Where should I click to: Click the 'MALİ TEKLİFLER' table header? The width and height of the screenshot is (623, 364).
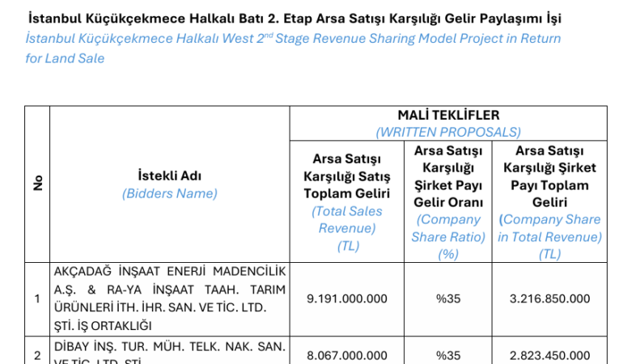pyautogui.click(x=448, y=115)
